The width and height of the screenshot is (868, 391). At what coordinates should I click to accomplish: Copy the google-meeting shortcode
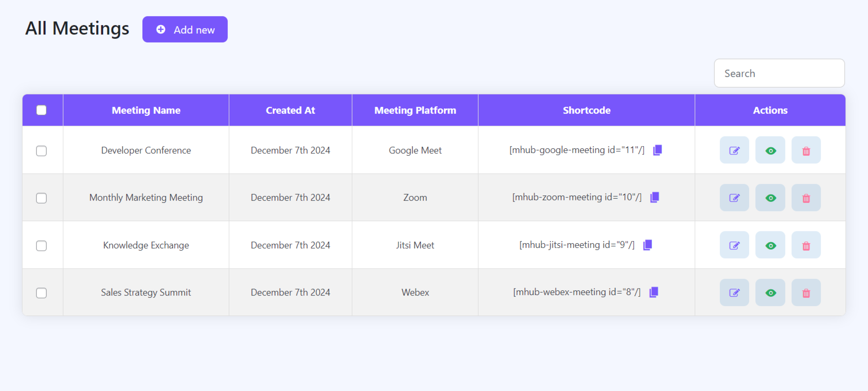coord(657,150)
